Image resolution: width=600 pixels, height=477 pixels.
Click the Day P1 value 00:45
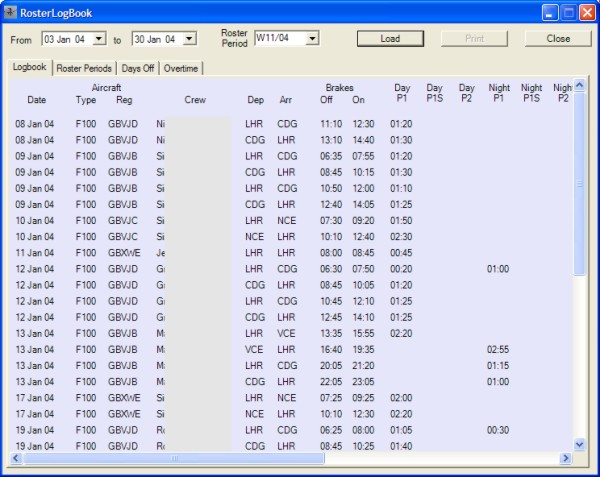(401, 253)
